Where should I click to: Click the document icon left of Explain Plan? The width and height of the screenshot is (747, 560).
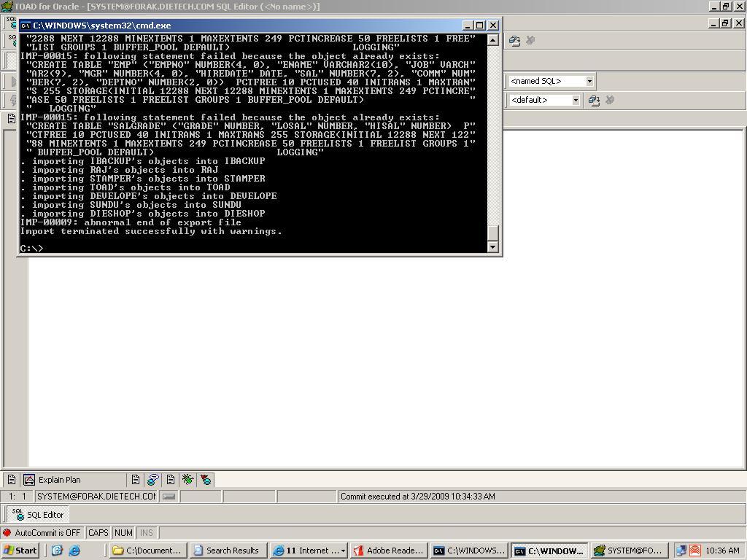coord(12,480)
